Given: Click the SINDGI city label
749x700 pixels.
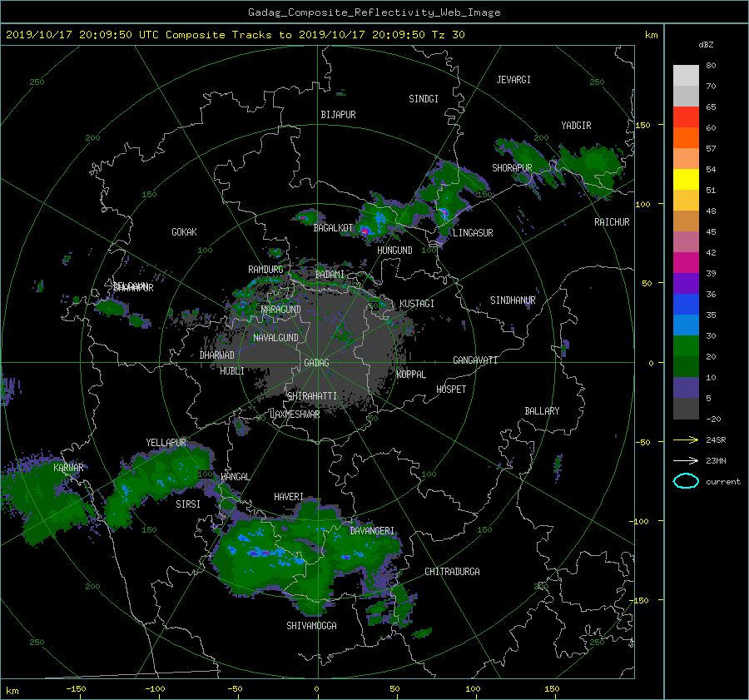Looking at the screenshot, I should pos(424,98).
